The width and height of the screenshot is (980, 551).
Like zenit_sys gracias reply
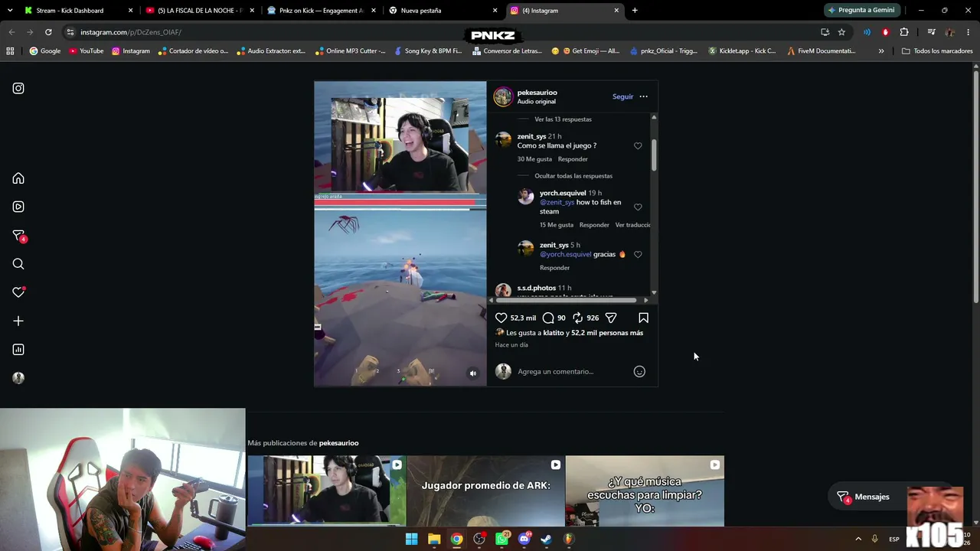tap(638, 254)
